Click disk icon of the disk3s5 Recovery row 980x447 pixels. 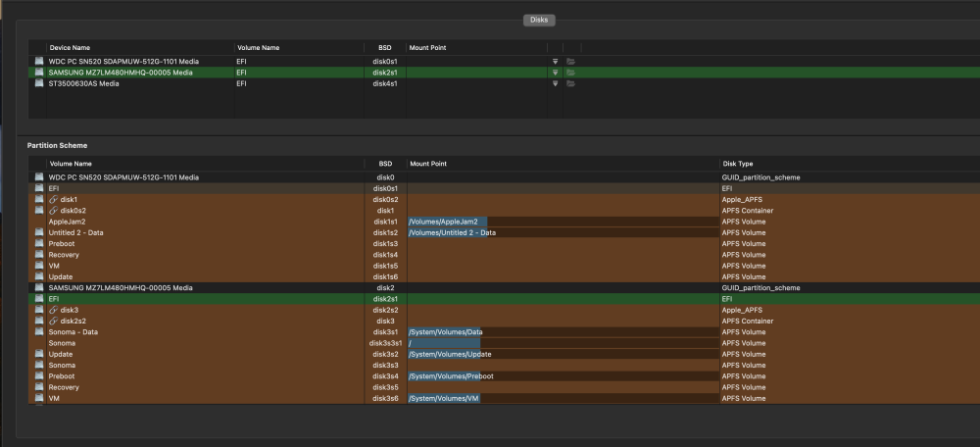(x=39, y=387)
